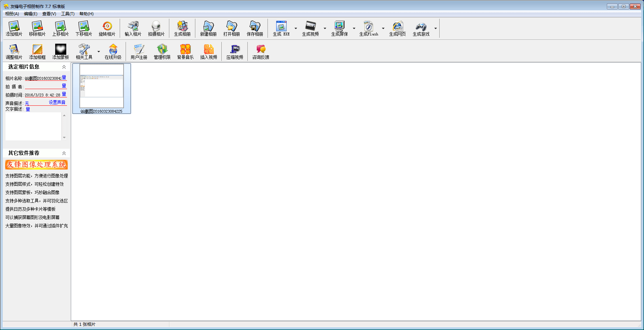Click the 旋转相片 (rotate photo) icon
The height and width of the screenshot is (330, 644).
(107, 28)
